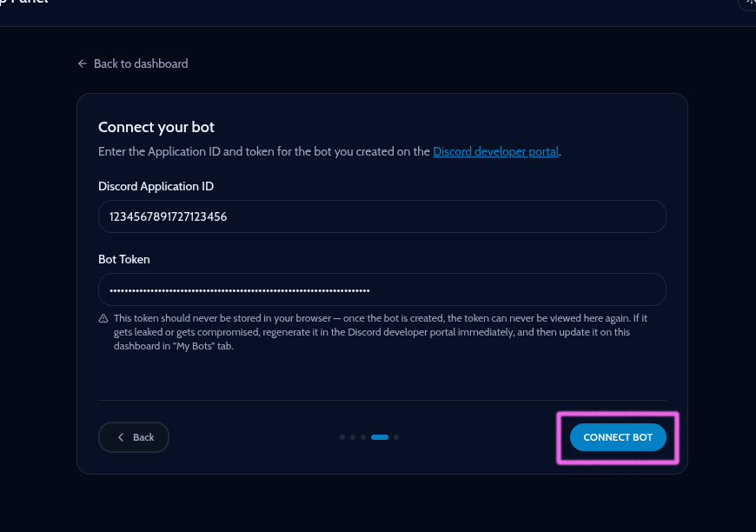Select the last step progress dot
The image size is (756, 532).
pos(396,437)
